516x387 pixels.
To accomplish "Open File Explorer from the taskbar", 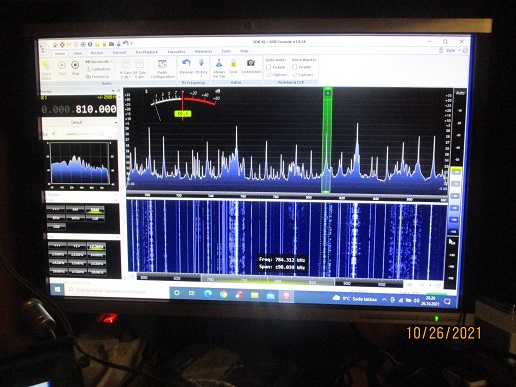I will (x=255, y=295).
